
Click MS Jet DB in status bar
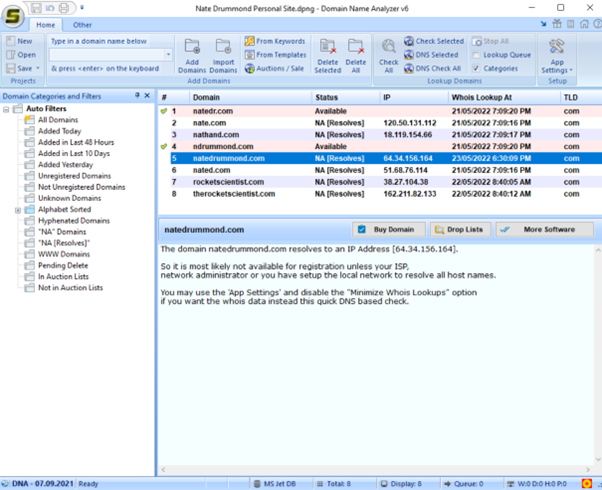[275, 484]
